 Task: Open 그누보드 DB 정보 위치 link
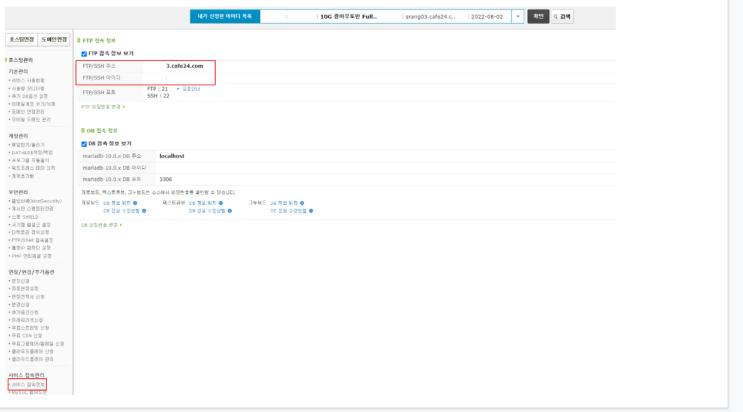(284, 203)
